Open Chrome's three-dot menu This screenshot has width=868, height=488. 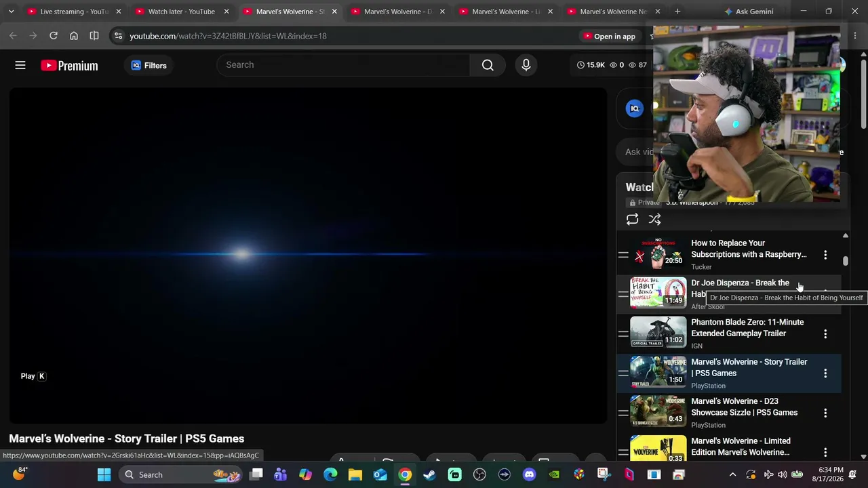pyautogui.click(x=854, y=36)
